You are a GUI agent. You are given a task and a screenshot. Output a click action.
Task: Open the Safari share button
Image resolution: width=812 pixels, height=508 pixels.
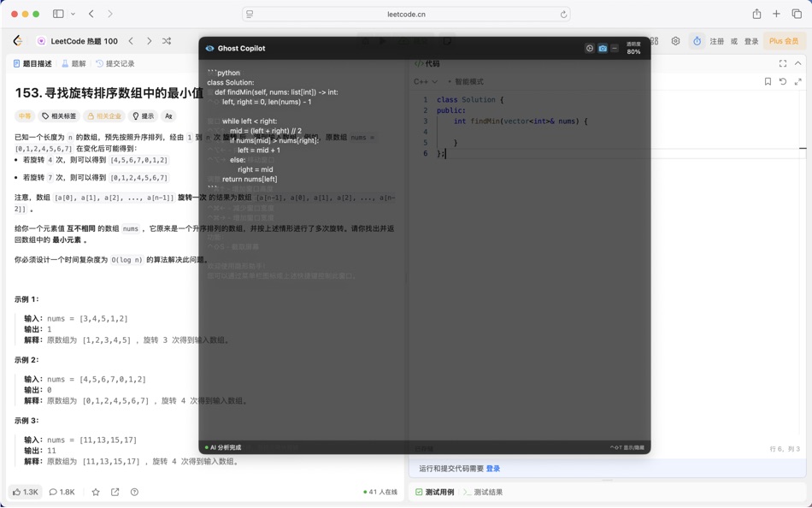(x=756, y=14)
